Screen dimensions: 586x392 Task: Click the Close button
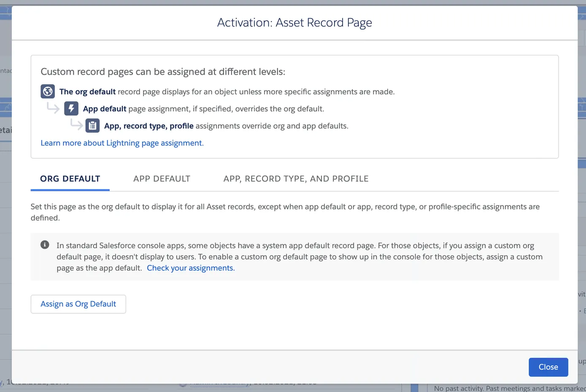(x=548, y=367)
